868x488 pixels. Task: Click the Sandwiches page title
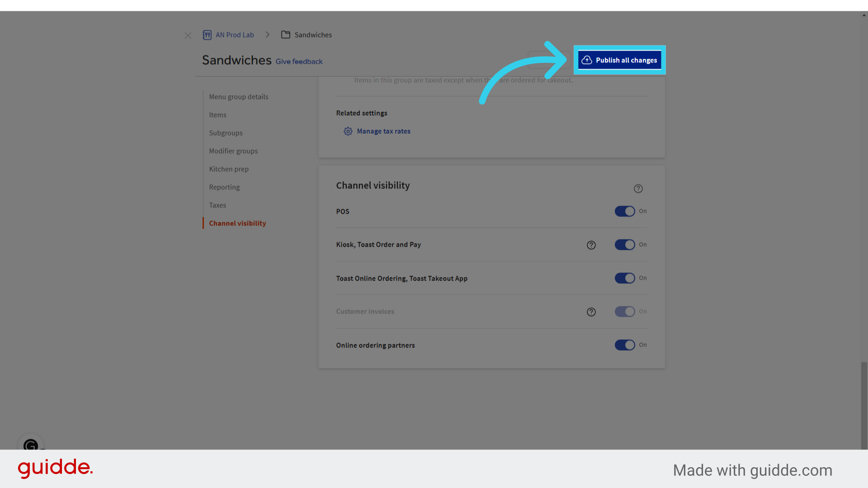click(236, 60)
